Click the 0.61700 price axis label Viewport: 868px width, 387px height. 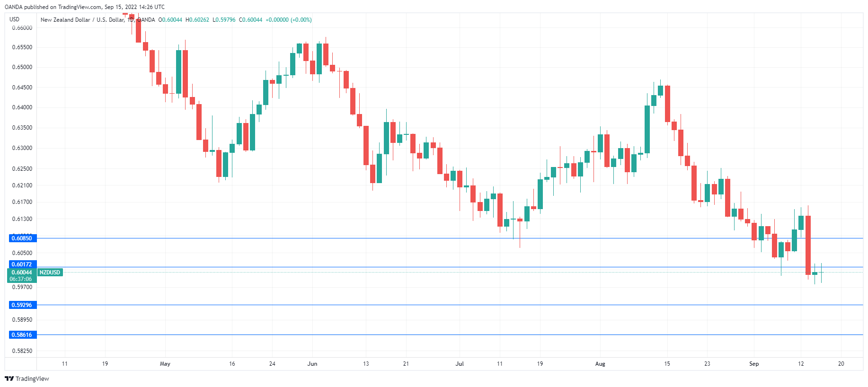[x=22, y=202]
